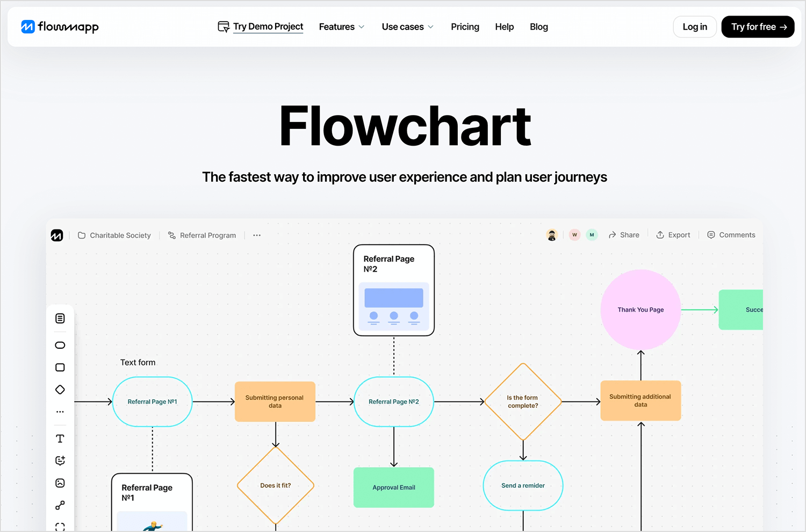Screen dimensions: 806x532
Task: Select the Text tool
Action: click(60, 438)
